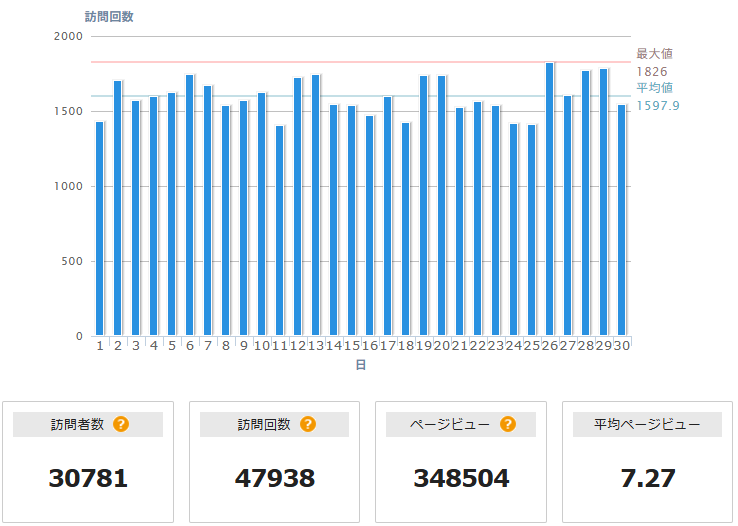Click x-axis day label 9
The height and width of the screenshot is (526, 738).
coord(244,346)
